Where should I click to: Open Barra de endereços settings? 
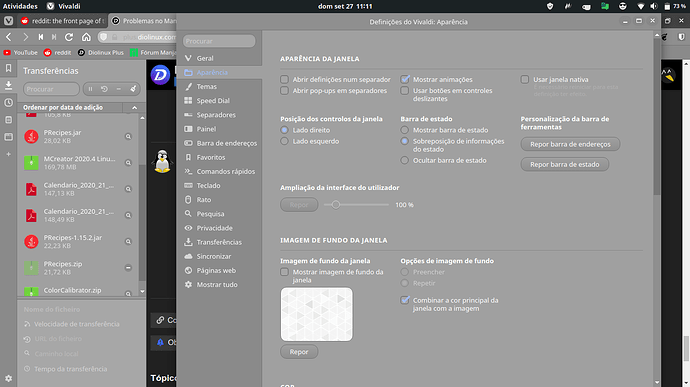click(x=219, y=143)
